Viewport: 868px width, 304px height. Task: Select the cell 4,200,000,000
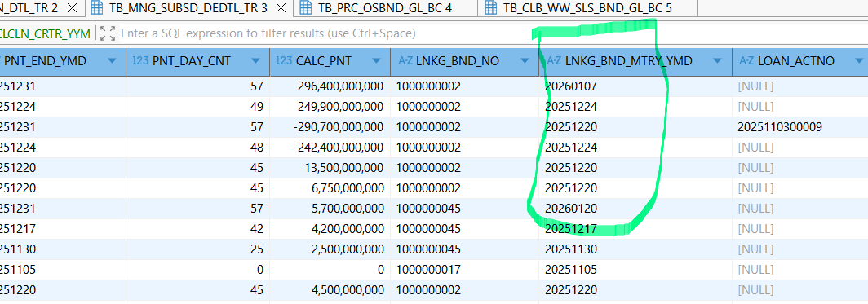coord(330,229)
